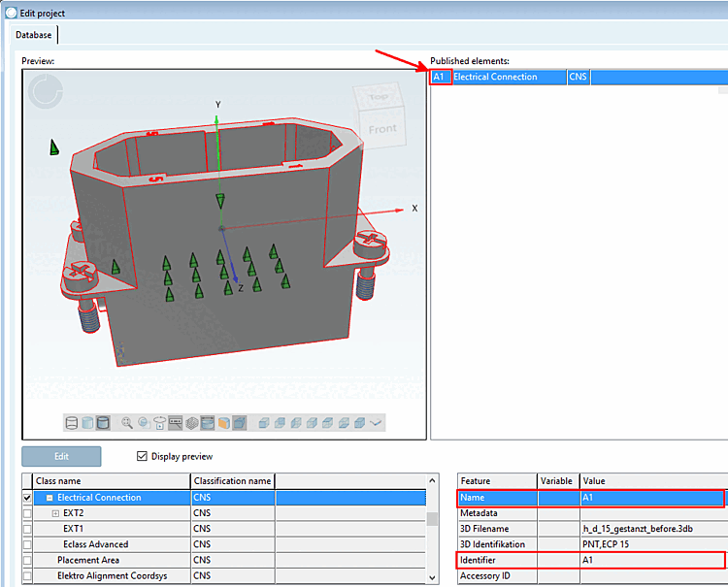Open view toolbar overflow chevron
Viewport: 728px width, 587px height.
376,422
